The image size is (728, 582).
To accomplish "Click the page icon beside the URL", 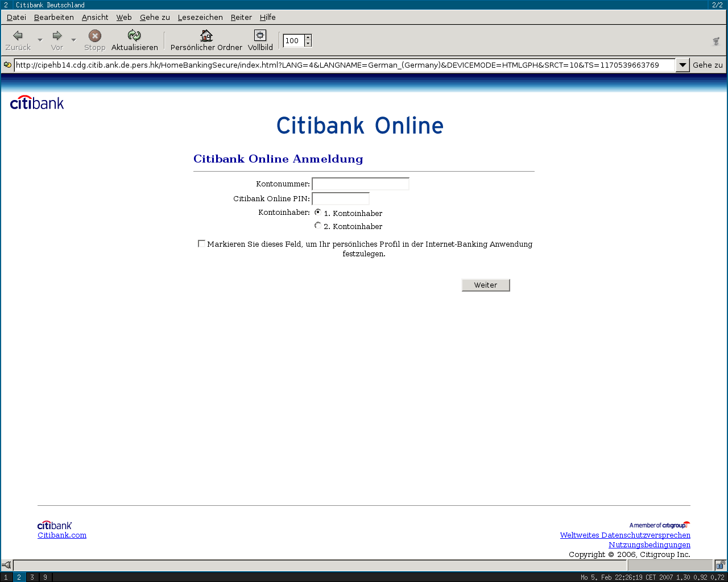I will click(7, 65).
